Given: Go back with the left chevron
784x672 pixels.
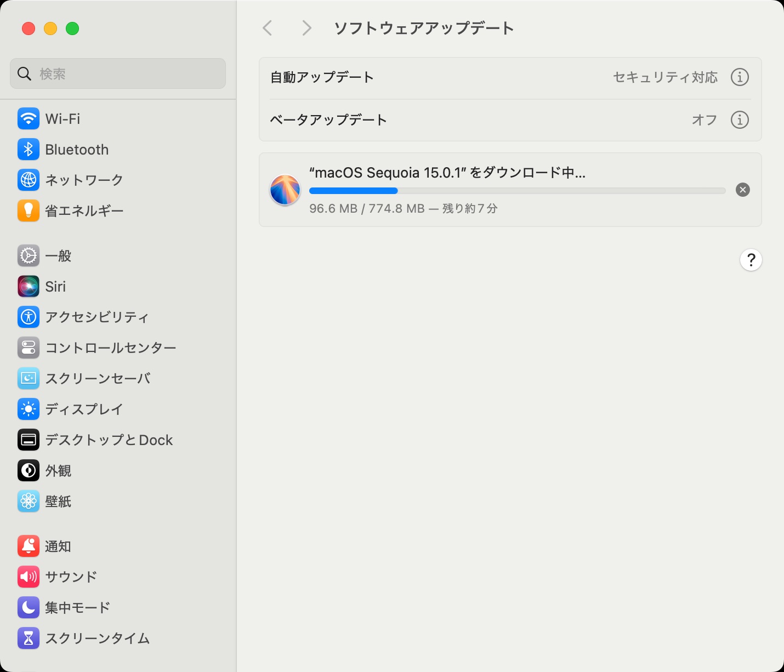Looking at the screenshot, I should (268, 28).
